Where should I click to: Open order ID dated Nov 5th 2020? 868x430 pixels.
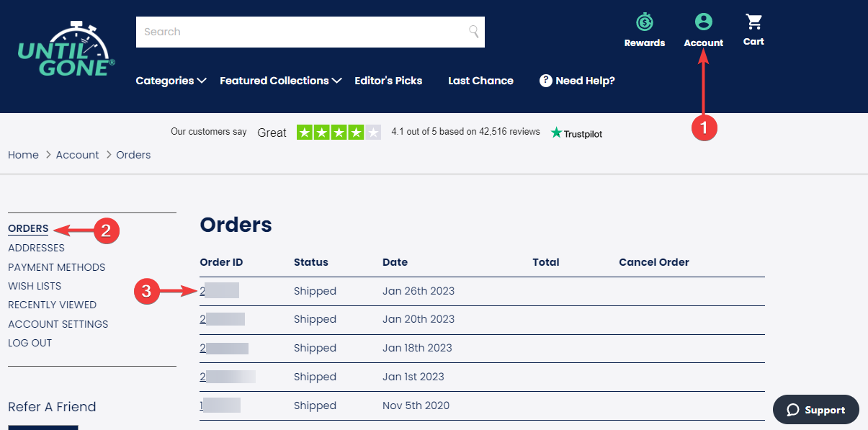220,406
